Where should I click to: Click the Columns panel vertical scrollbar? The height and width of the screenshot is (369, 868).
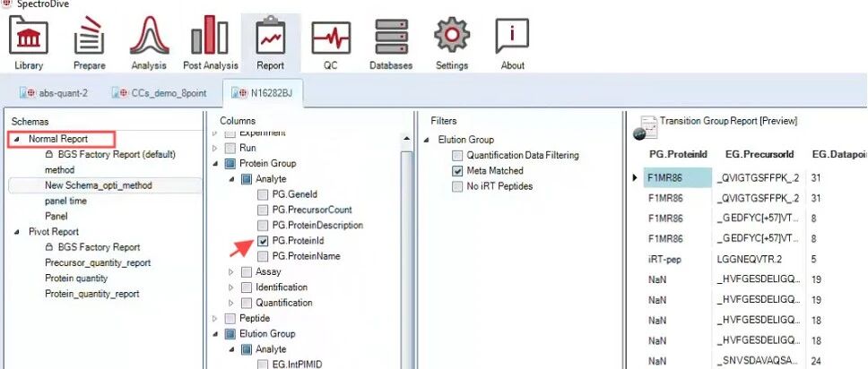(x=406, y=260)
